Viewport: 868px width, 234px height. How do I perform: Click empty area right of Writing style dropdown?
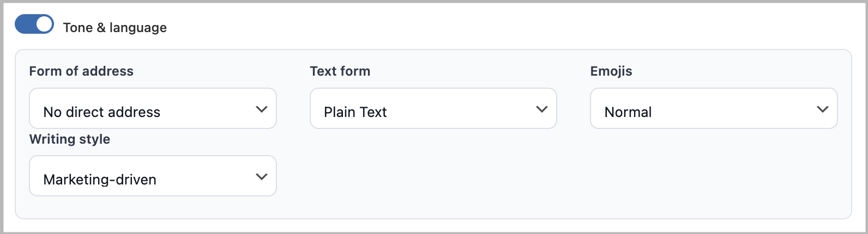[x=491, y=176]
